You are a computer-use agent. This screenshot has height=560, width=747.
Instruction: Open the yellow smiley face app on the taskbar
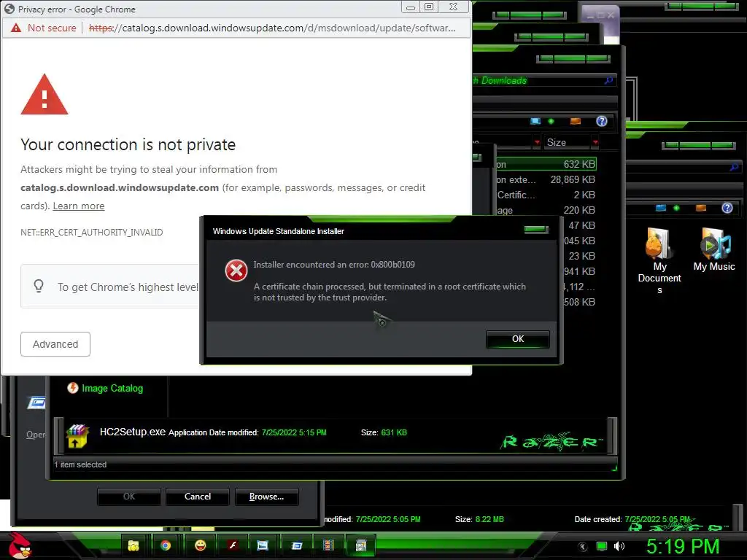200,545
